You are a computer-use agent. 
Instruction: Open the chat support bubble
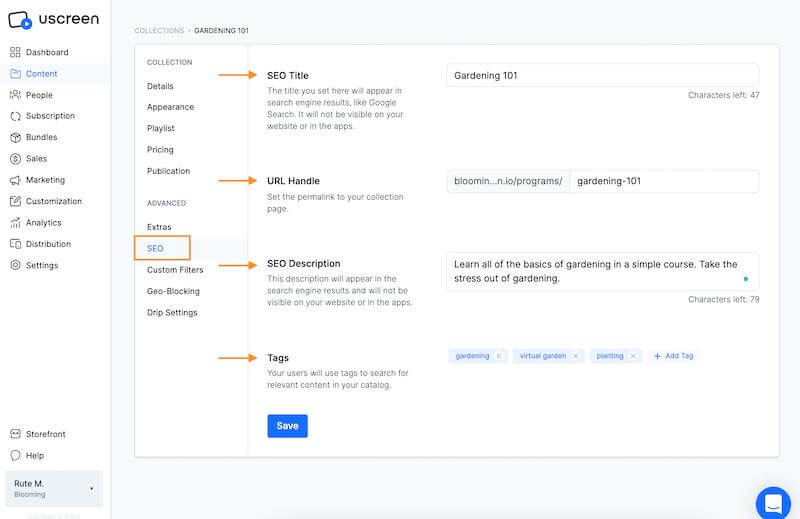pyautogui.click(x=772, y=501)
